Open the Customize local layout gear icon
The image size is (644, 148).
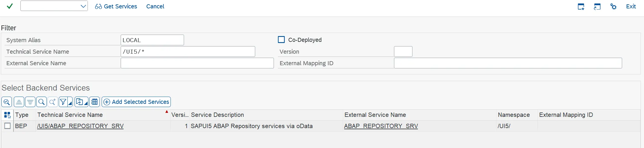tap(613, 6)
